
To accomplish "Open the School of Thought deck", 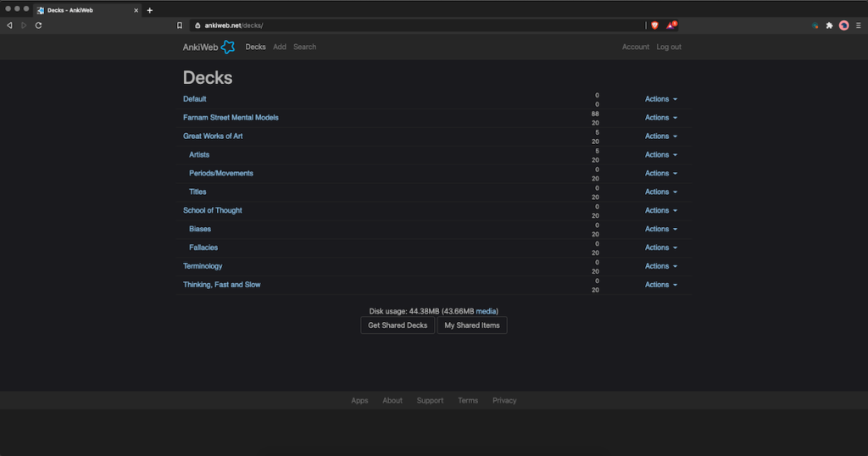I will [x=213, y=210].
